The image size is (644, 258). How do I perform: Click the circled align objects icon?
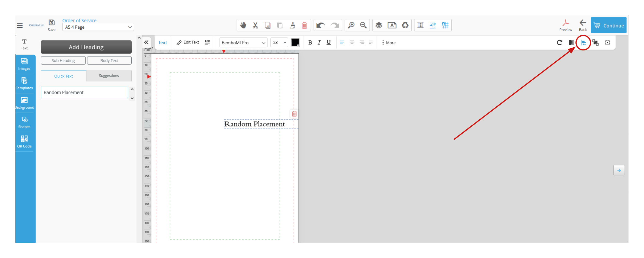point(583,43)
